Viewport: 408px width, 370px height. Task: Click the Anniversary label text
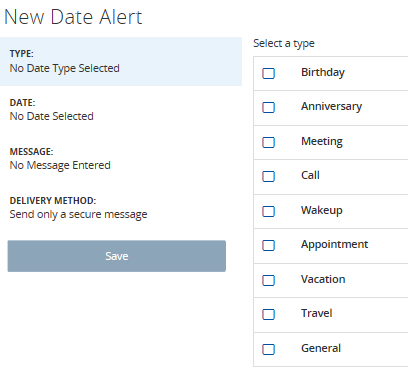(x=331, y=106)
